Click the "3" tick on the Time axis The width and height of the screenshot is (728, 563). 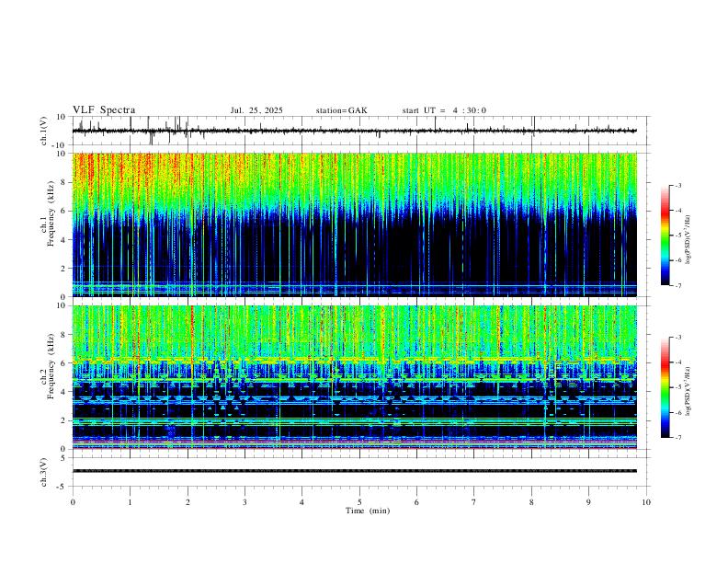tap(245, 502)
